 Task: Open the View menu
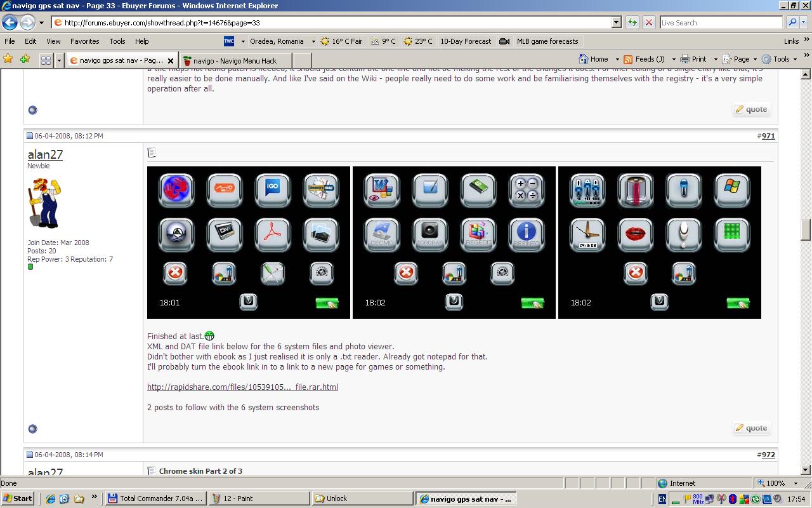click(53, 41)
